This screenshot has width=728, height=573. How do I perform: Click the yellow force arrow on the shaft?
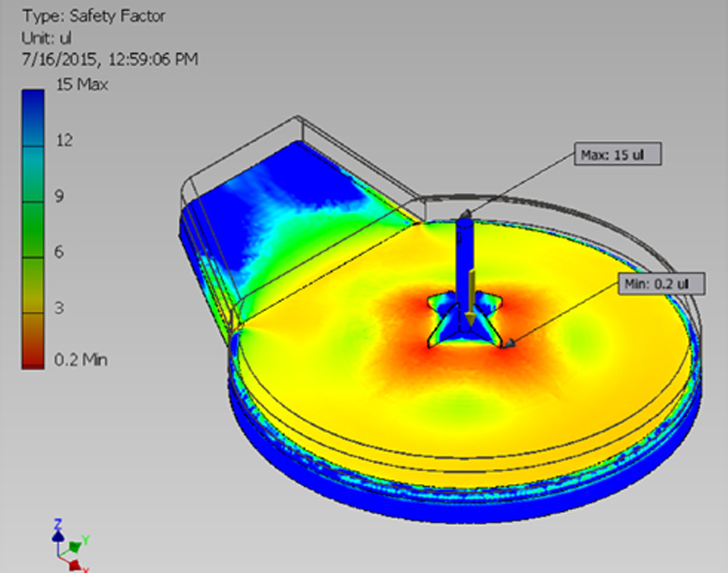point(470,298)
